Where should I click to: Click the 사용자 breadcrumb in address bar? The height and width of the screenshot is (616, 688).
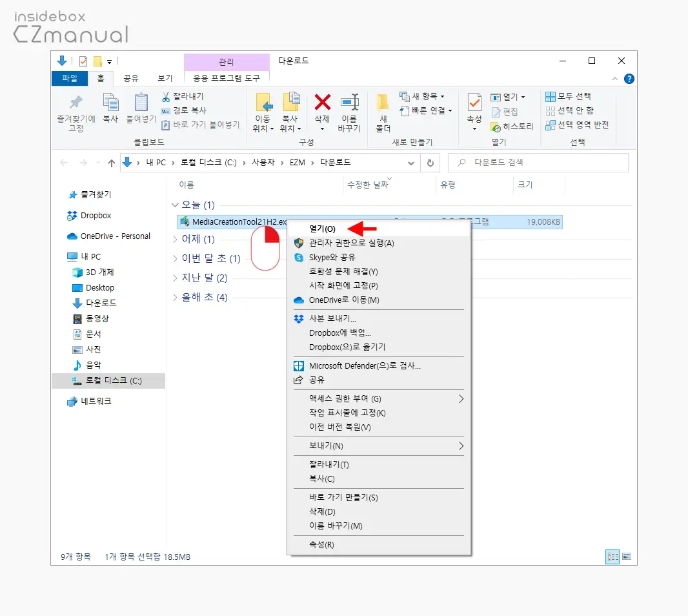pyautogui.click(x=263, y=163)
